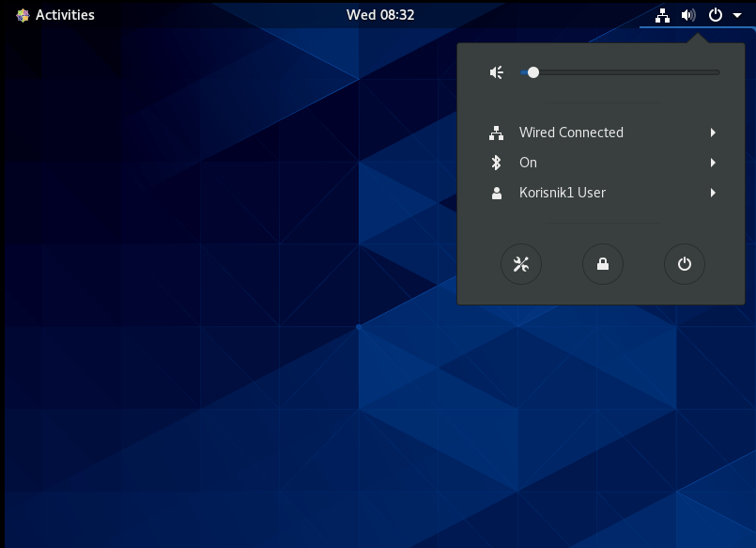Click the volume speaker icon in top bar
756x548 pixels.
688,15
